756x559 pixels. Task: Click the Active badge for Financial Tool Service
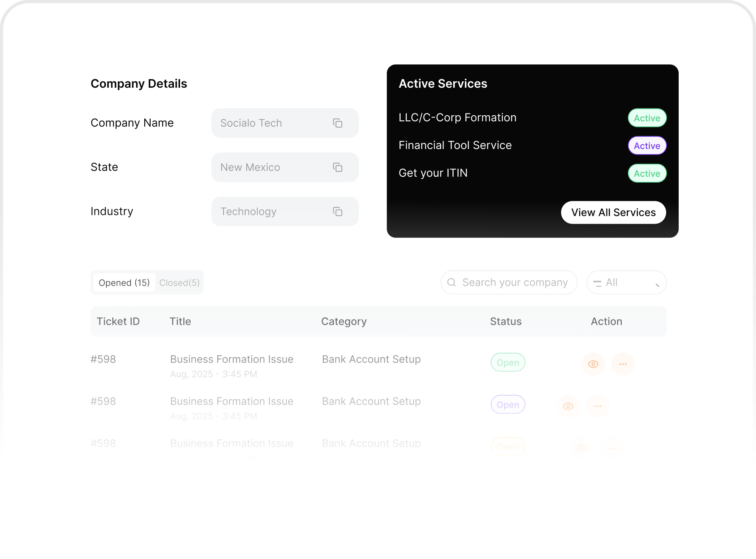647,145
